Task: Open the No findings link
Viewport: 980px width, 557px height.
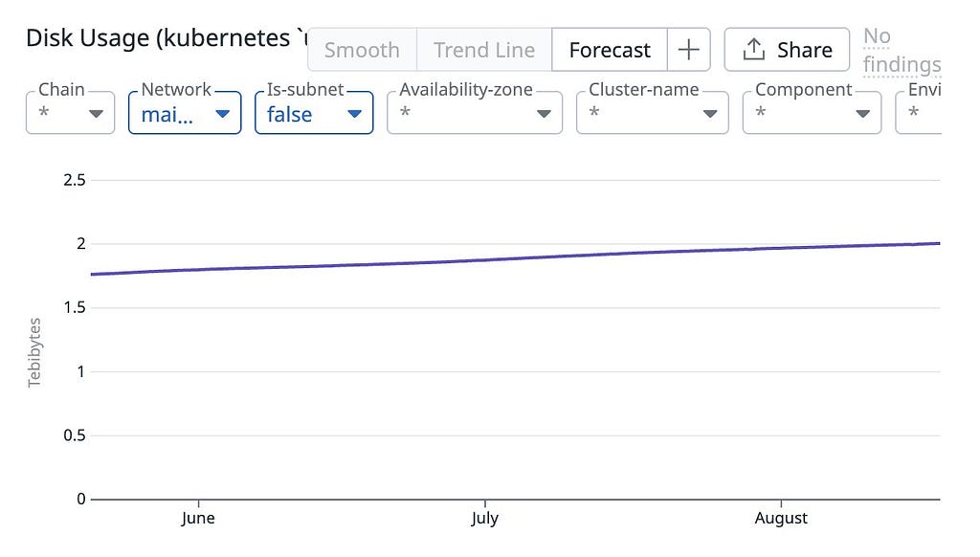Action: tap(902, 51)
